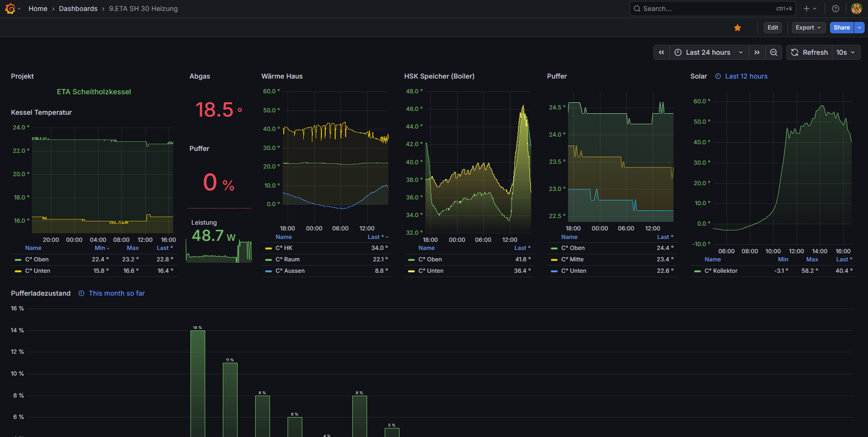Click the Share button
868x437 pixels.
pyautogui.click(x=841, y=28)
